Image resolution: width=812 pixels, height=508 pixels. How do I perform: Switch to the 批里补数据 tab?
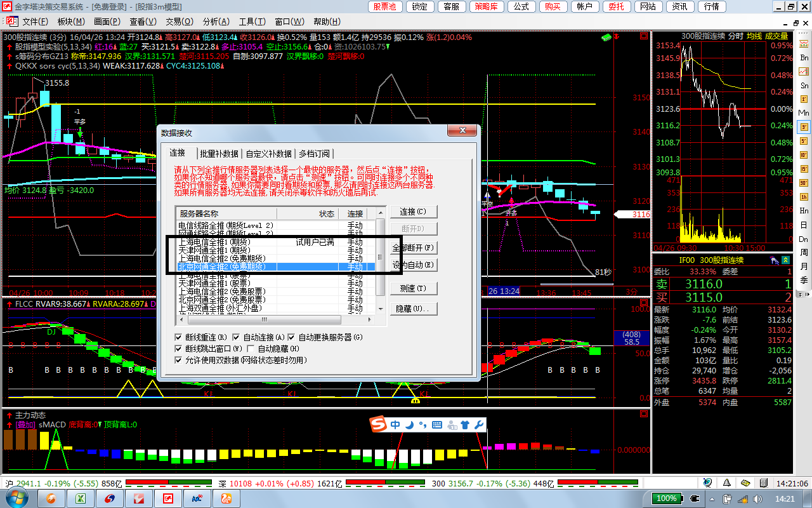click(219, 154)
